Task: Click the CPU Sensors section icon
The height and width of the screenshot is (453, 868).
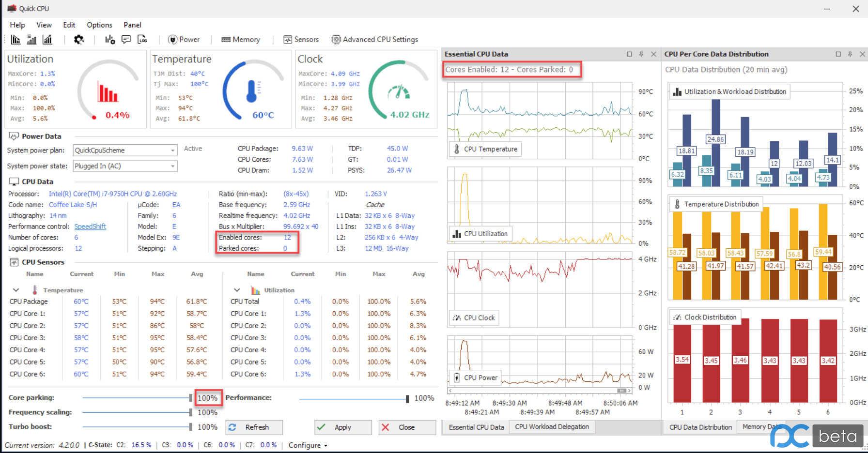Action: coord(14,262)
